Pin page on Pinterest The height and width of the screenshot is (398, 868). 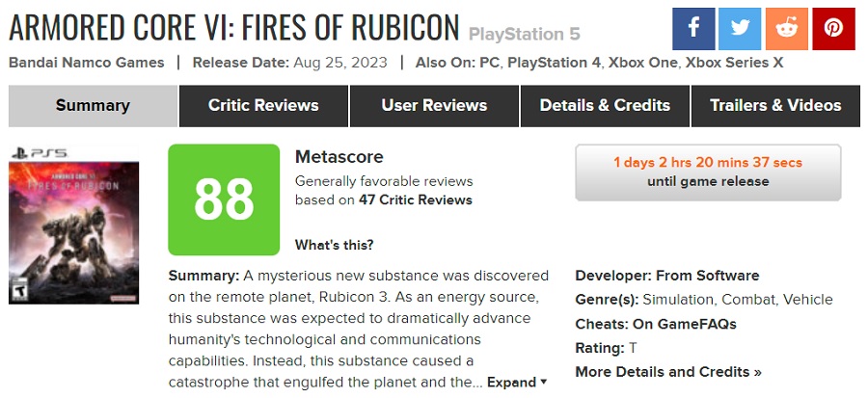833,28
